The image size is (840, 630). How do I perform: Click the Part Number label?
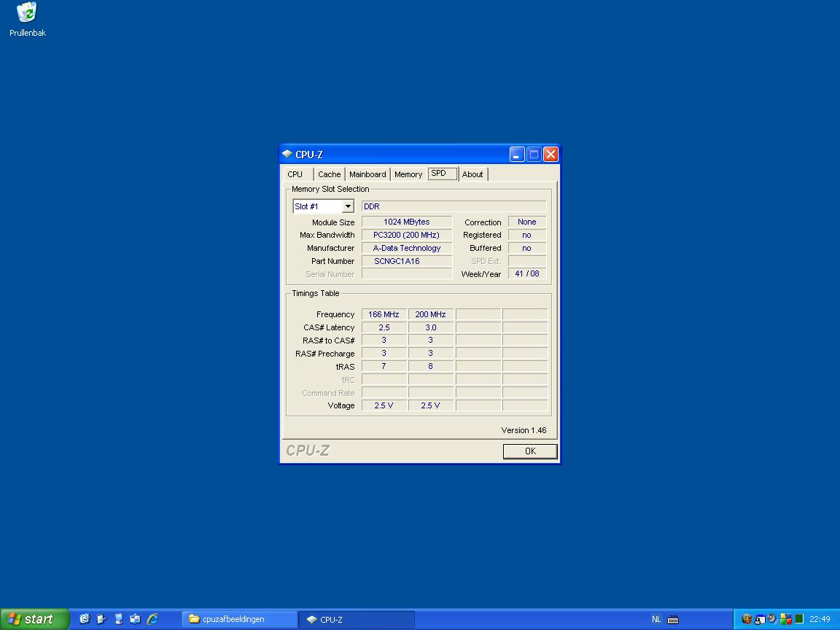pos(332,262)
